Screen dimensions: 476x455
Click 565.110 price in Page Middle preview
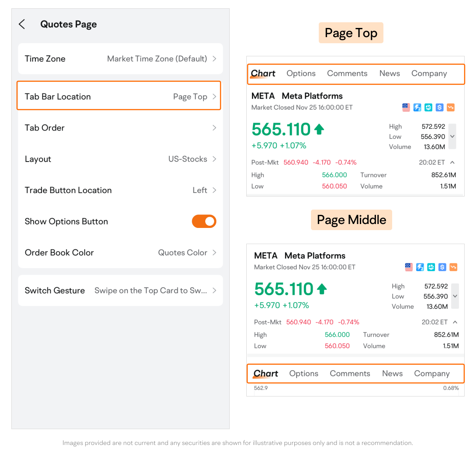coord(284,289)
